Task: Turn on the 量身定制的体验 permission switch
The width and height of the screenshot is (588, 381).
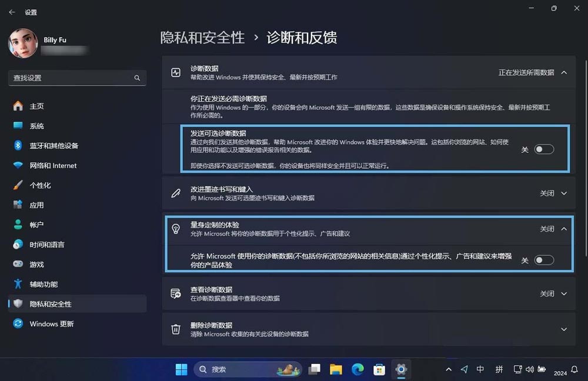Action: (x=544, y=259)
